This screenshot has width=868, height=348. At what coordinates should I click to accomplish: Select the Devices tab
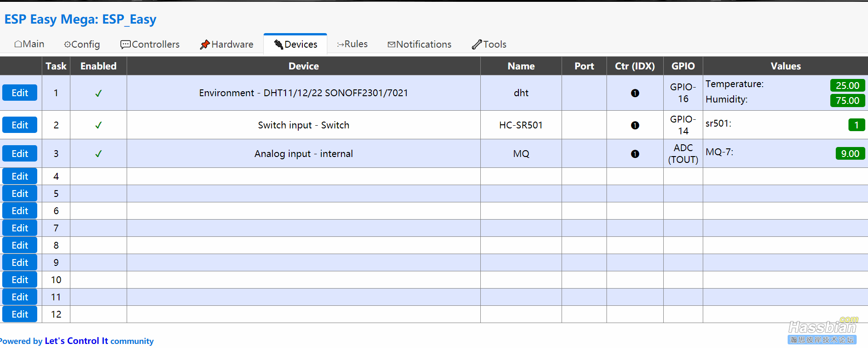296,44
